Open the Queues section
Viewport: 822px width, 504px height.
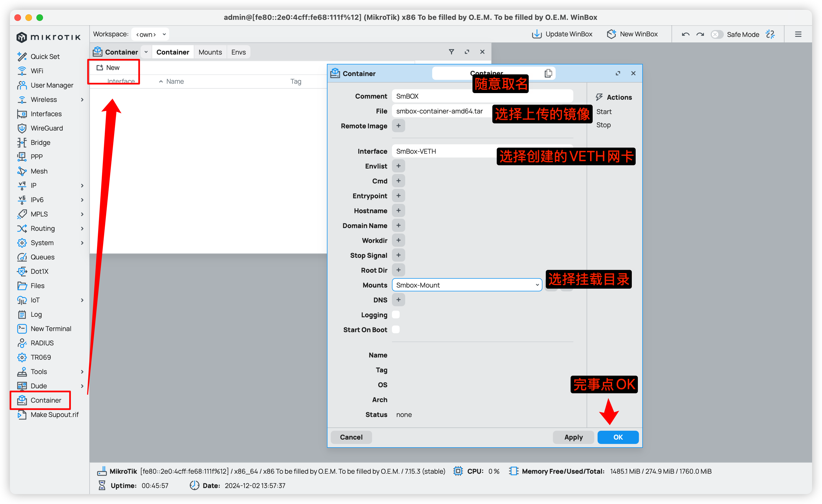[42, 257]
